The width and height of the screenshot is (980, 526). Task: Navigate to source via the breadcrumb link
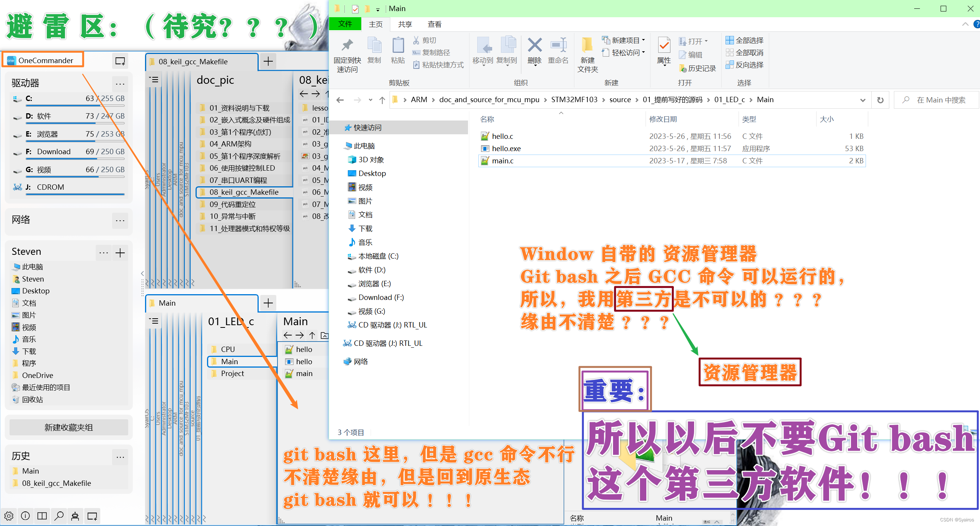pos(620,99)
